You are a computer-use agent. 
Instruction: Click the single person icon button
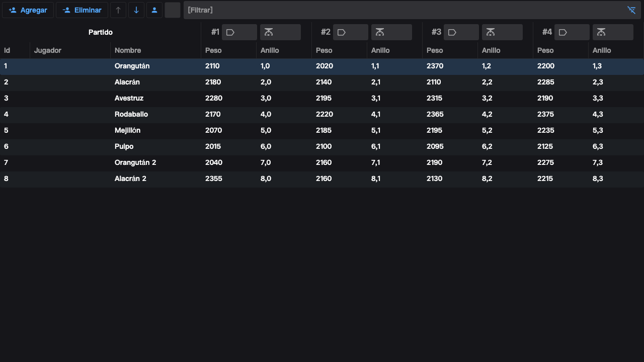tap(154, 10)
